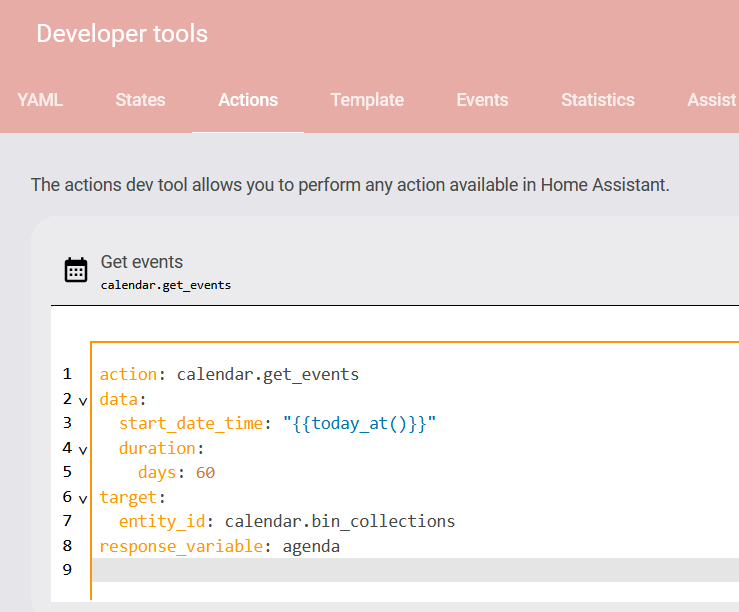This screenshot has width=739, height=612.
Task: Open the Assist tab
Action: (711, 100)
